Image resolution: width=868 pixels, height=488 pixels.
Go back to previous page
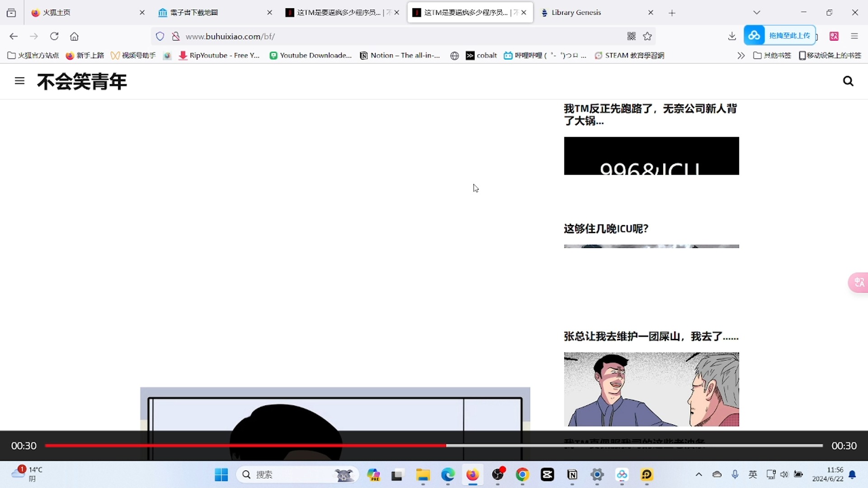pyautogui.click(x=14, y=36)
